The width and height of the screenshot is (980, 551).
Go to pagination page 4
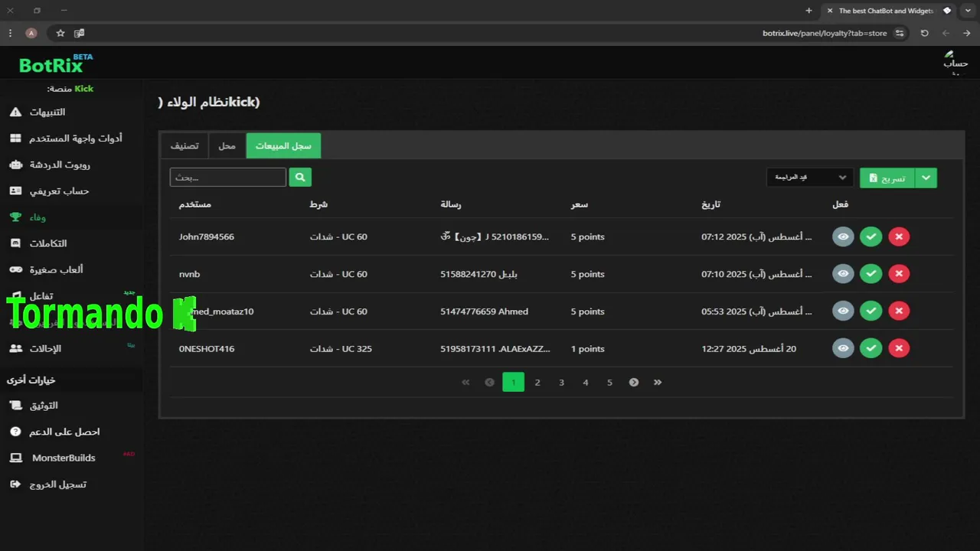tap(586, 383)
